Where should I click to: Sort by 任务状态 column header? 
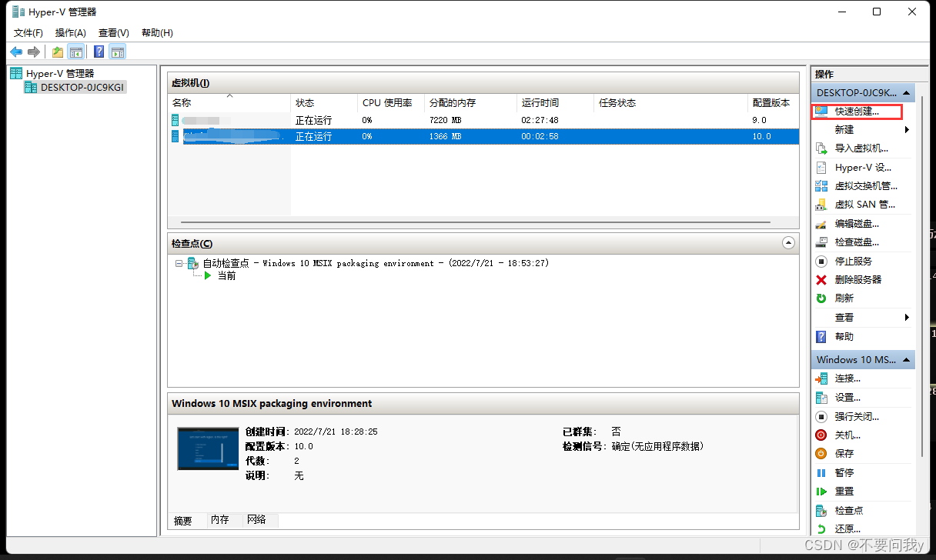click(671, 102)
